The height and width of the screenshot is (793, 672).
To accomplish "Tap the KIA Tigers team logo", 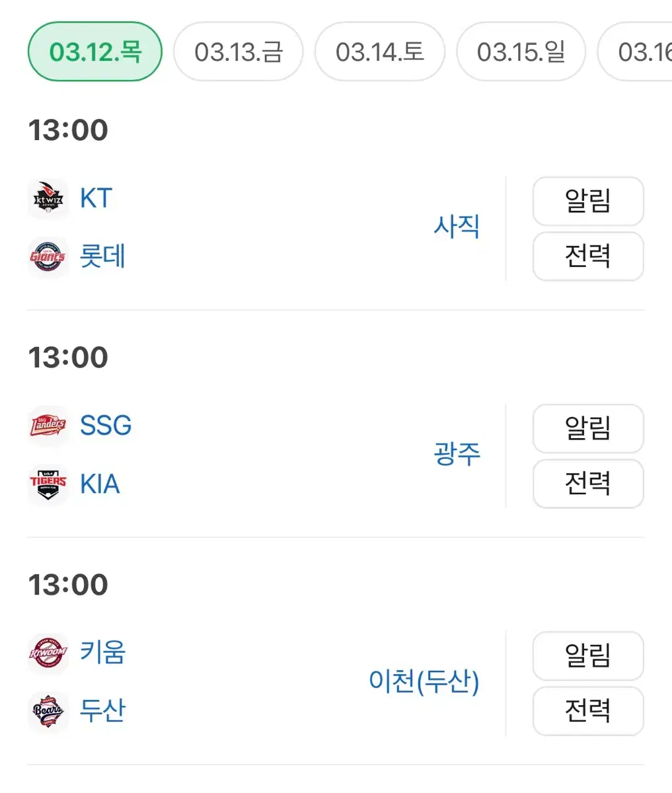I will point(48,484).
